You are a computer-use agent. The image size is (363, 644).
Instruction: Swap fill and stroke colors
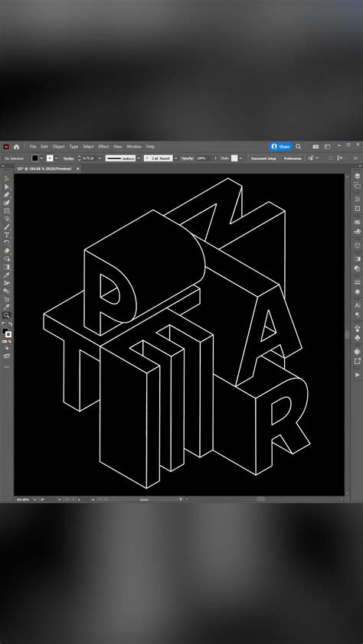(10, 324)
